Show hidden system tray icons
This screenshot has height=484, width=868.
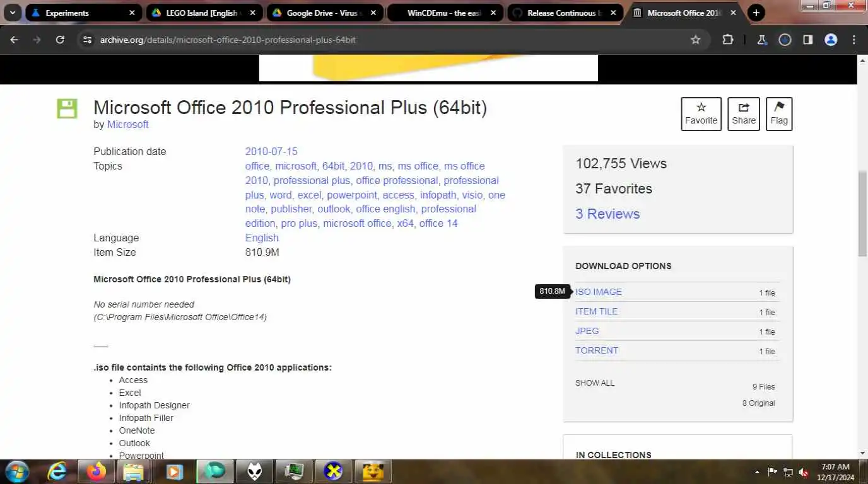tap(757, 472)
